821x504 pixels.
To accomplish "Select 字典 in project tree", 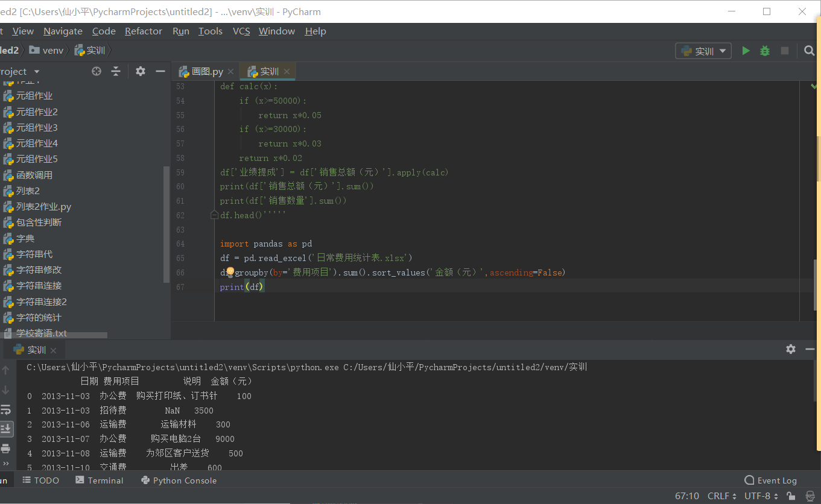I will [25, 239].
